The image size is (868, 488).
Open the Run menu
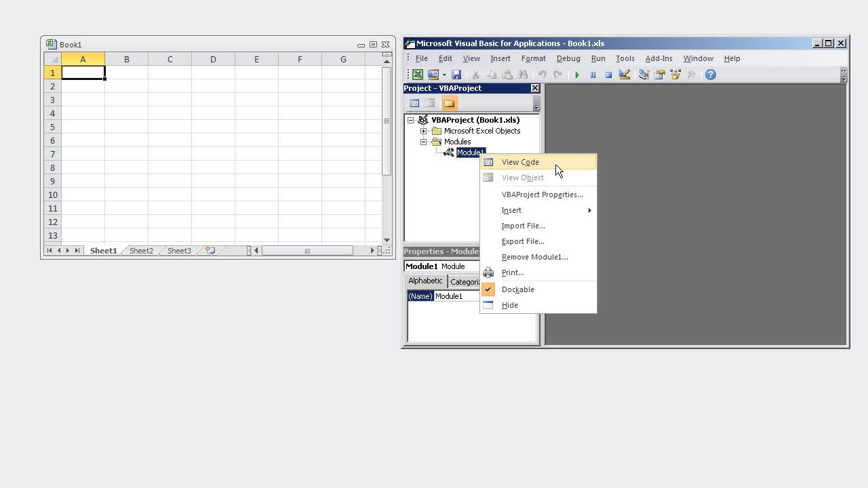pos(598,58)
